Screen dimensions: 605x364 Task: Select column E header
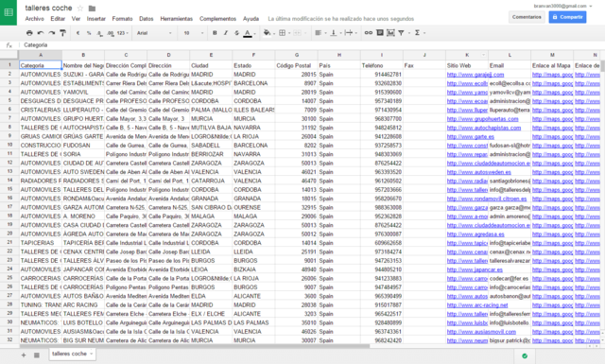coord(211,55)
